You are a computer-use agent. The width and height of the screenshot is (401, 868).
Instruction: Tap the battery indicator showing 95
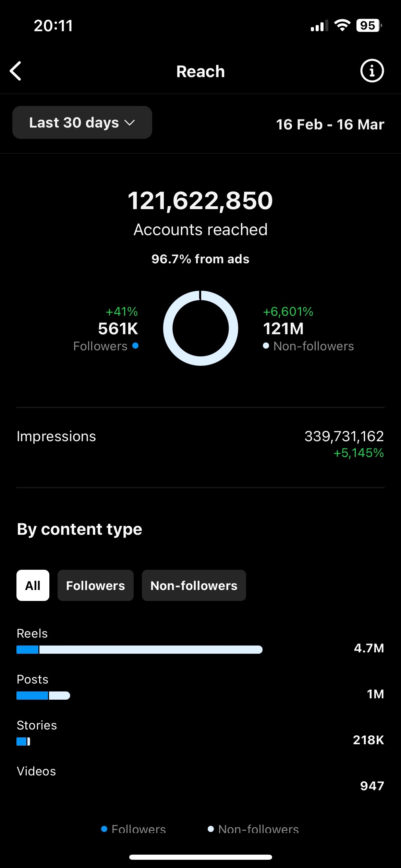click(367, 25)
